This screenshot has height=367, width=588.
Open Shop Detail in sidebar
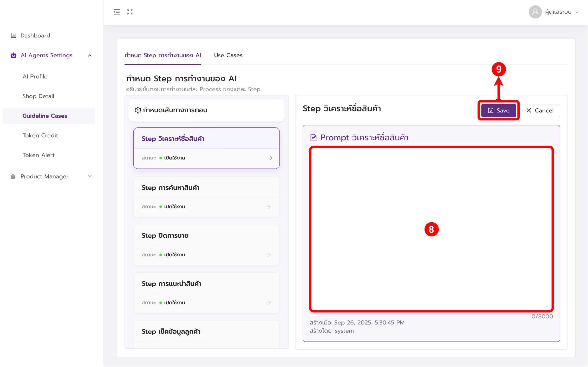click(x=38, y=96)
